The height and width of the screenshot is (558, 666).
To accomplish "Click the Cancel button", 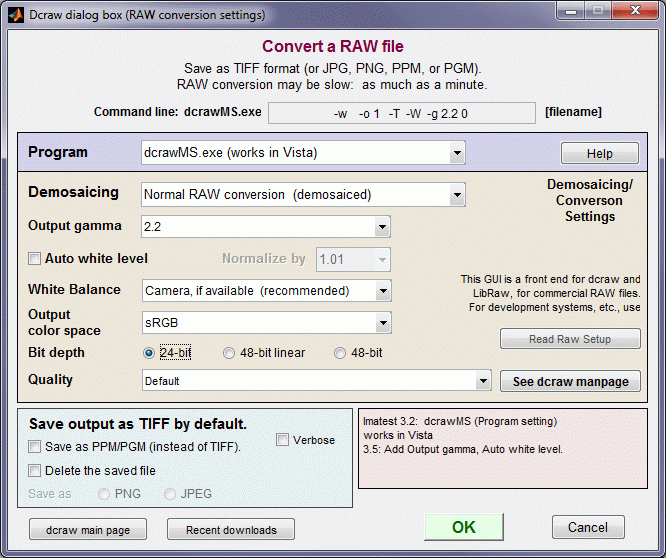I will click(x=588, y=527).
